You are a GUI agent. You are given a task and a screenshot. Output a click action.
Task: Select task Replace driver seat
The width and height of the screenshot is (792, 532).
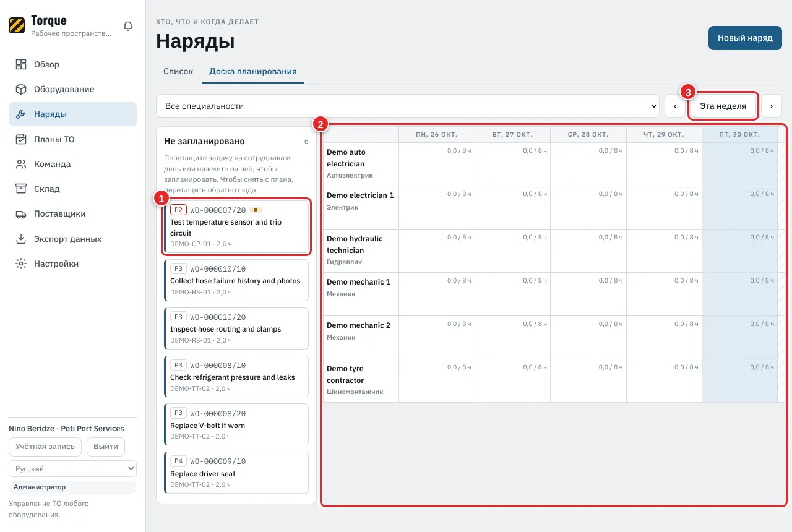(x=236, y=473)
